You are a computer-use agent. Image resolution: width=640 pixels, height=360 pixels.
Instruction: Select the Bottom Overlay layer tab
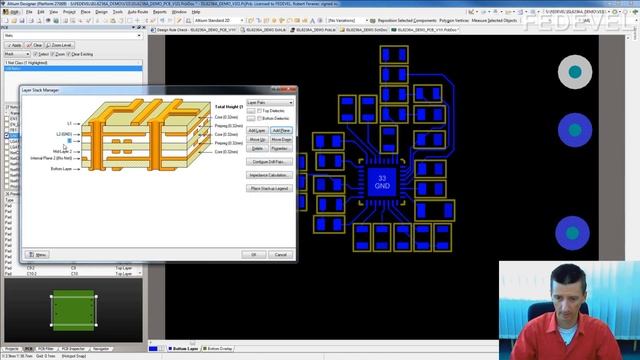[x=218, y=349]
